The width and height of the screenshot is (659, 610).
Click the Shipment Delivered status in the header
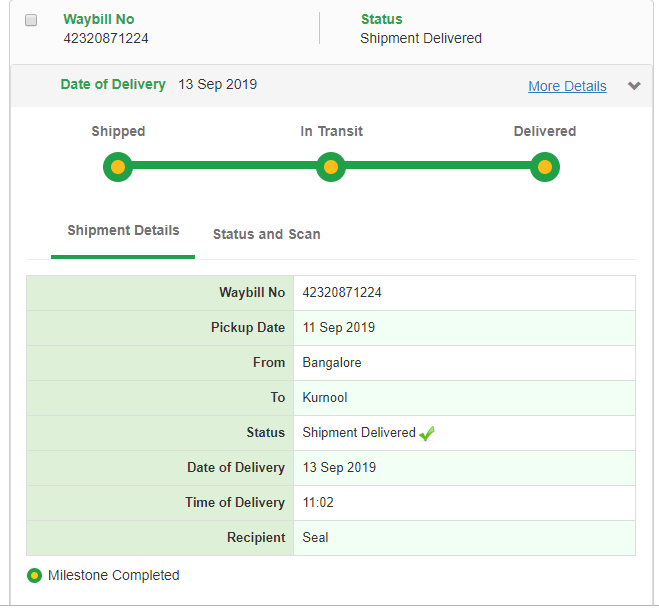pyautogui.click(x=420, y=38)
